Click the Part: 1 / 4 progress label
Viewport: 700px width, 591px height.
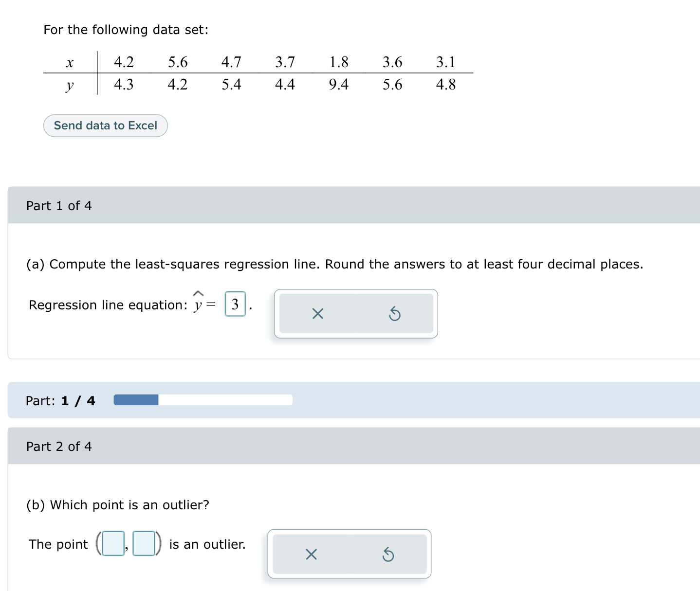[x=60, y=400]
